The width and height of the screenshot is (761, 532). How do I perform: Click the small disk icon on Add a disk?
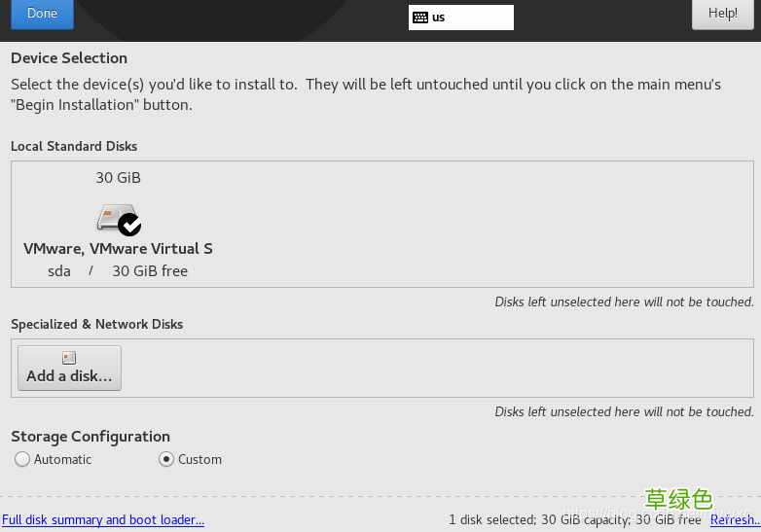pos(69,358)
